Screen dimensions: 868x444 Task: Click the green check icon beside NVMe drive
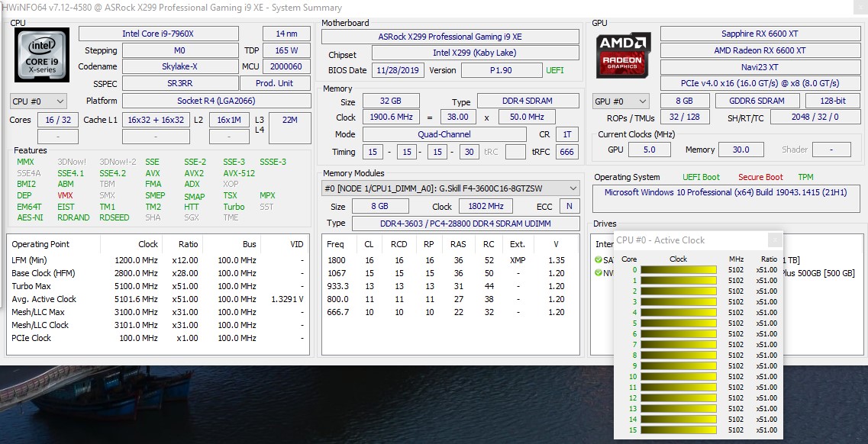(598, 273)
